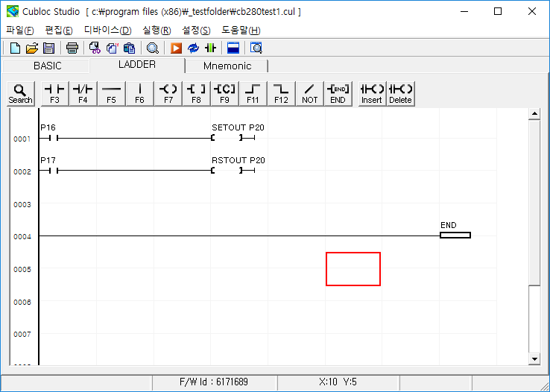Click the scroll down arrow of ladder scrollbar
The width and height of the screenshot is (550, 392).
point(533,358)
